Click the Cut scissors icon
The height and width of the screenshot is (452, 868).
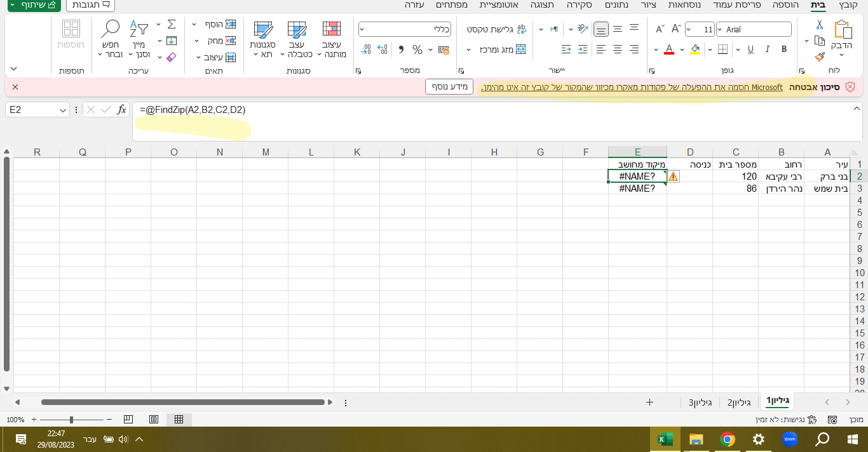(x=820, y=25)
